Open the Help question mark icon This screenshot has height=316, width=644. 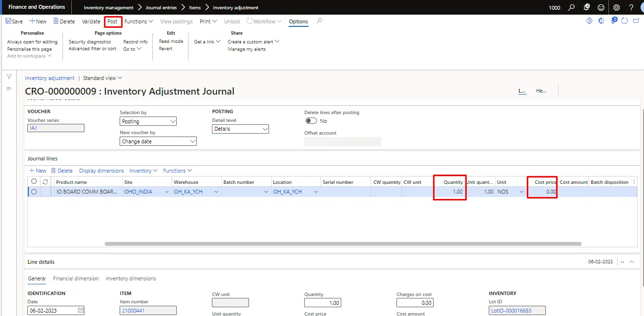[x=631, y=7]
